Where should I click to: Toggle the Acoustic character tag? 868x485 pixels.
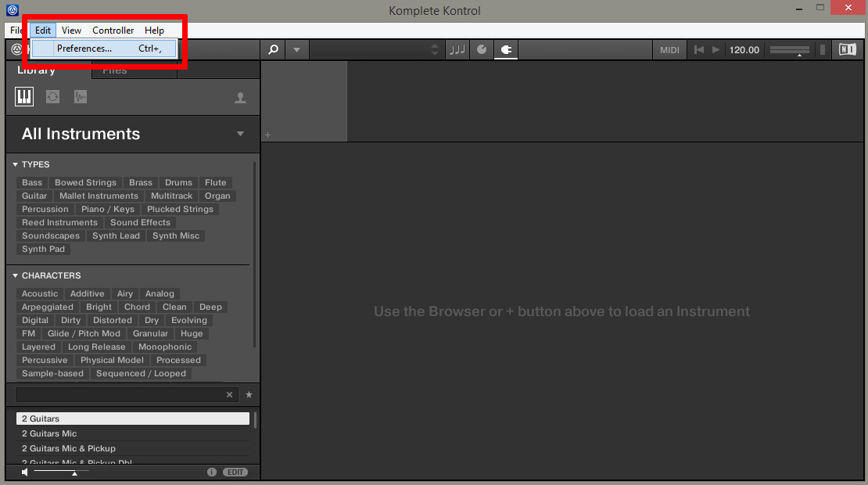point(40,294)
